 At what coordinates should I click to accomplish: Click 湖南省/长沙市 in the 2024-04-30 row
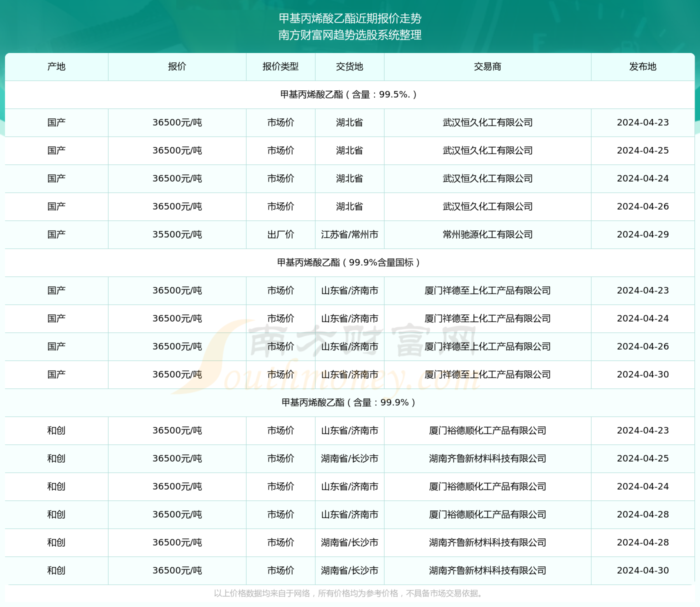349,570
